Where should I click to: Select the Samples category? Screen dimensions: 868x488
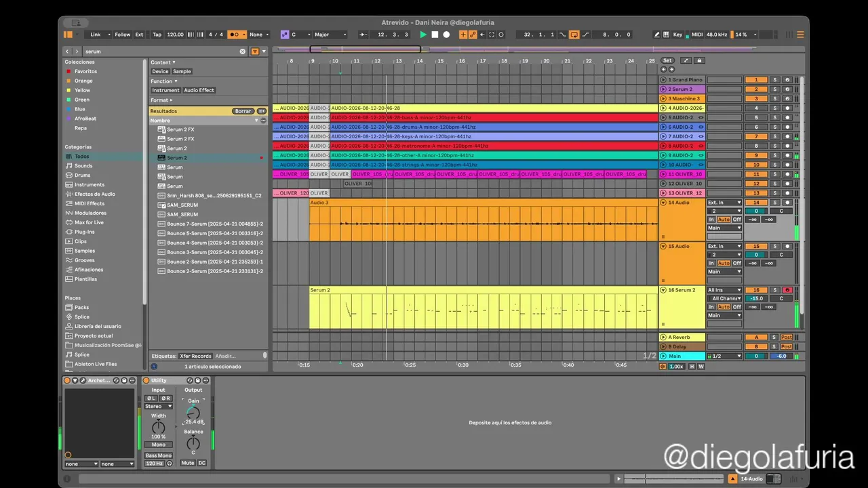pos(85,251)
